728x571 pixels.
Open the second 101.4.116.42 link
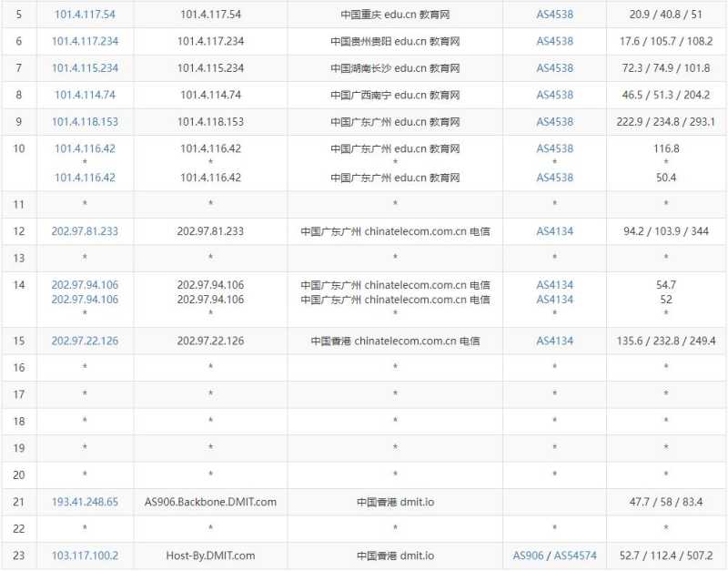click(86, 178)
